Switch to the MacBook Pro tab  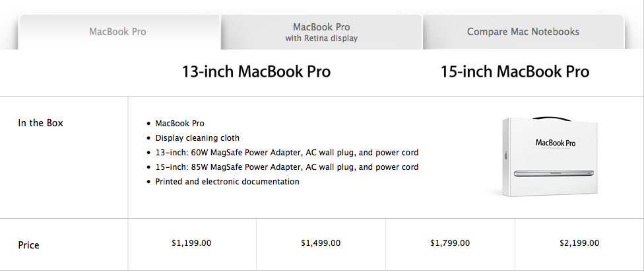(x=118, y=32)
